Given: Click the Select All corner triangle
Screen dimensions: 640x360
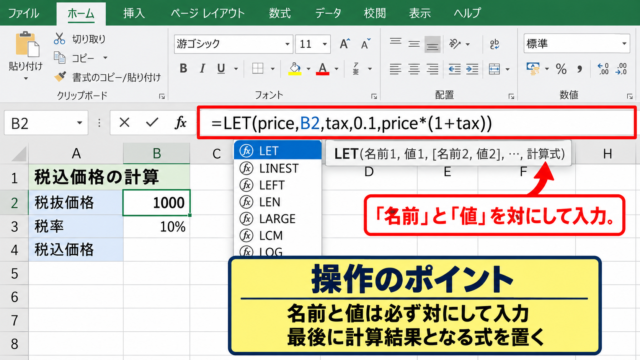Looking at the screenshot, I should pyautogui.click(x=19, y=154).
